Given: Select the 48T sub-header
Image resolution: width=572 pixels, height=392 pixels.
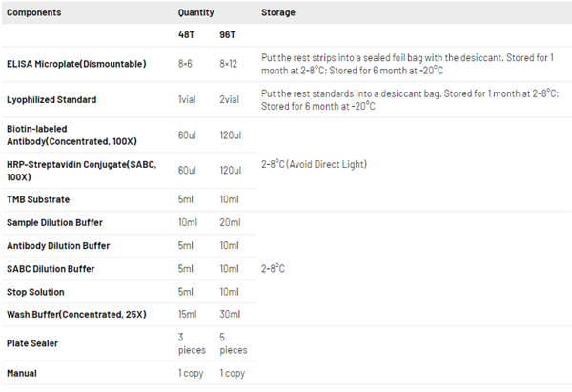Looking at the screenshot, I should click(x=188, y=35).
